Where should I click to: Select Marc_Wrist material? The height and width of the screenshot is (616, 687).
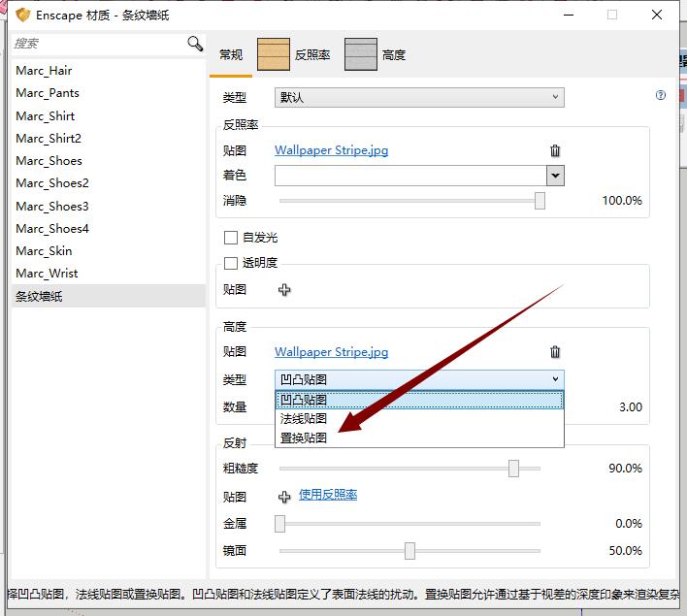109,274
